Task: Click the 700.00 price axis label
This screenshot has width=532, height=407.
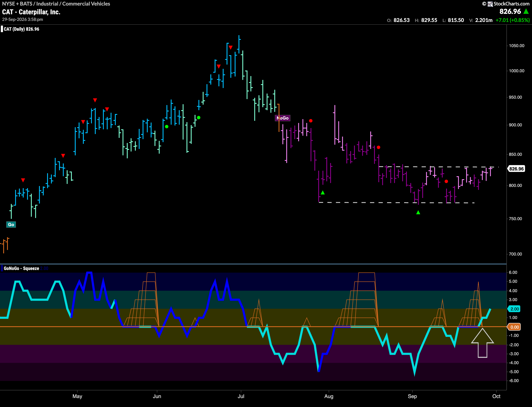Action: click(515, 254)
